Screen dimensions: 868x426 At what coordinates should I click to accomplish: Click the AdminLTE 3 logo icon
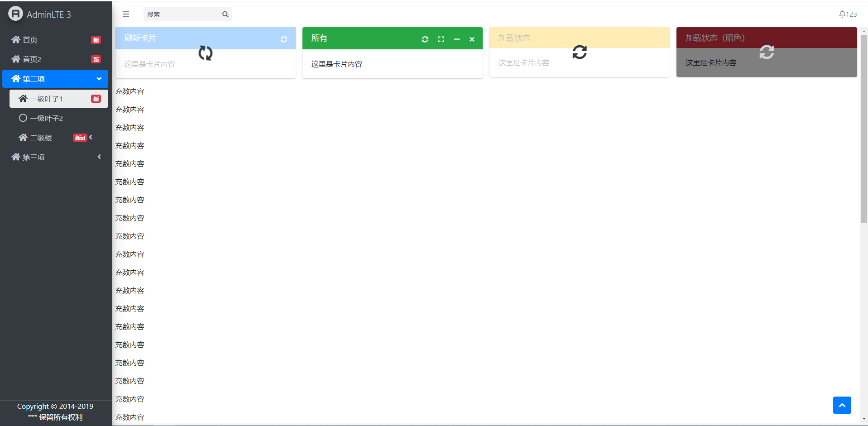tap(15, 14)
